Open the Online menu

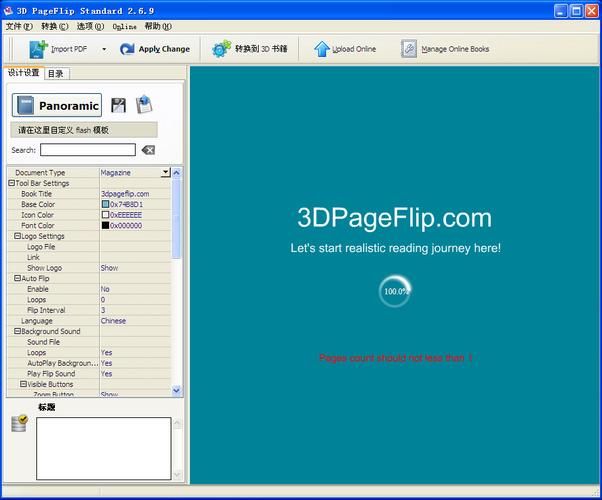coord(124,26)
